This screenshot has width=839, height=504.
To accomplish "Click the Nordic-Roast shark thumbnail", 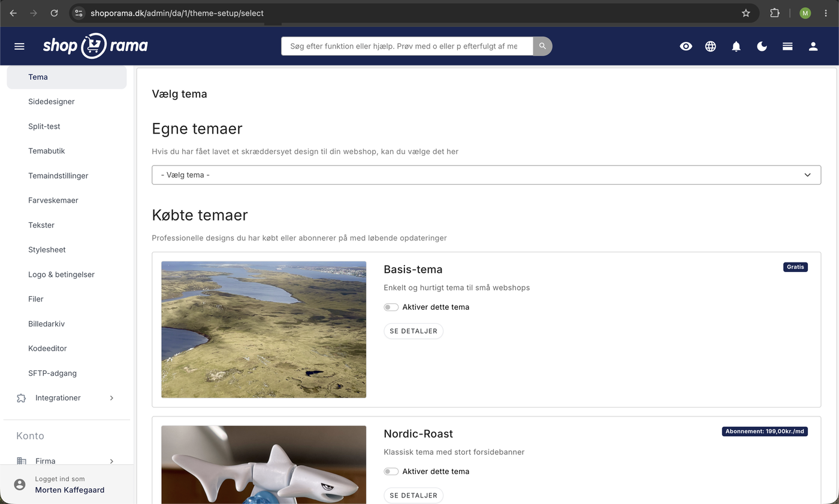I will (x=264, y=465).
